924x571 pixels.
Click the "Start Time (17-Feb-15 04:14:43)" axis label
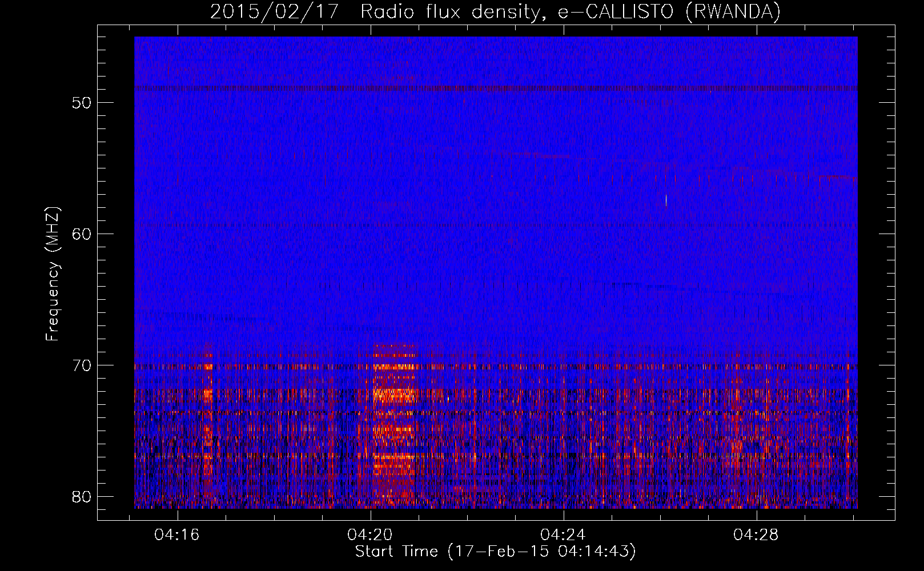click(495, 552)
